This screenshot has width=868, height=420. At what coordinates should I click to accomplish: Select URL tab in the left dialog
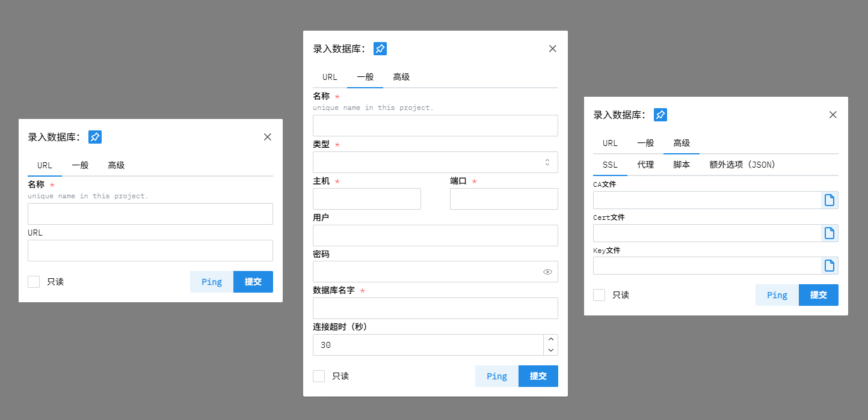click(45, 165)
